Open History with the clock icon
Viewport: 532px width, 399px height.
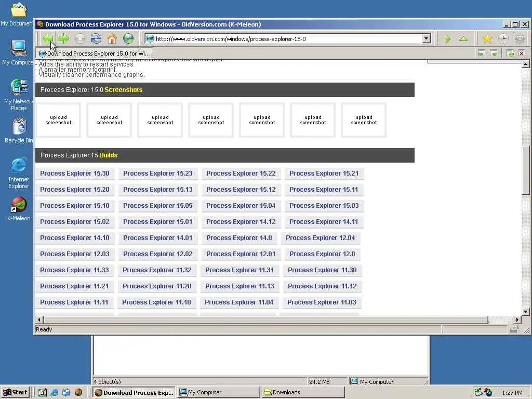503,38
